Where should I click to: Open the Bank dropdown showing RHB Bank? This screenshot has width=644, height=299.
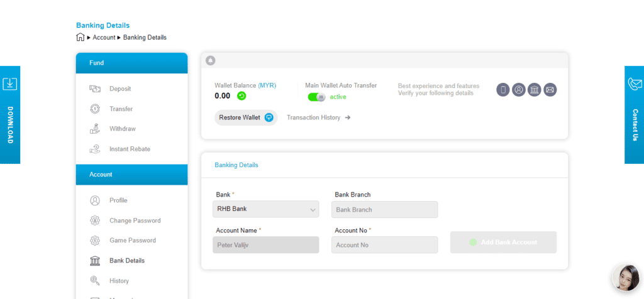pyautogui.click(x=266, y=209)
